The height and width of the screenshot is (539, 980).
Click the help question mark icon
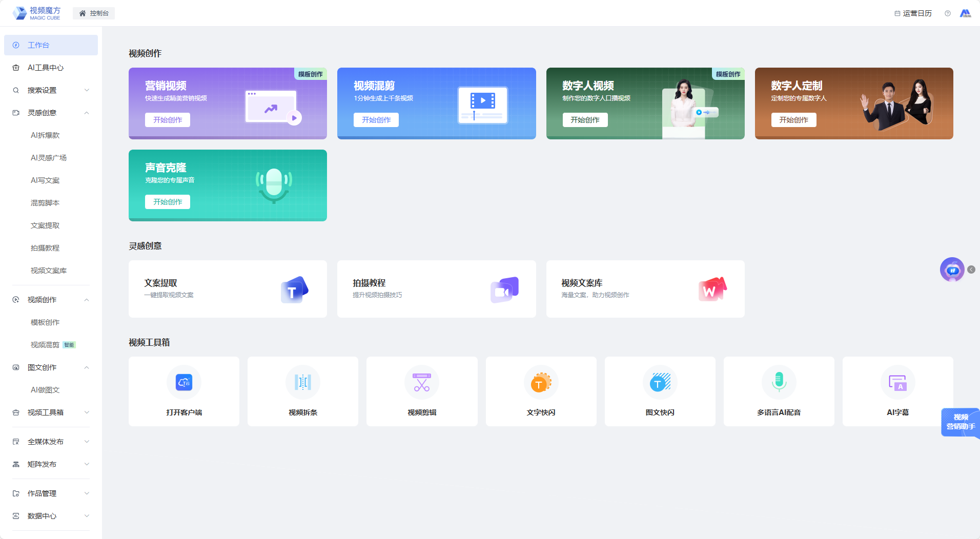coord(948,13)
